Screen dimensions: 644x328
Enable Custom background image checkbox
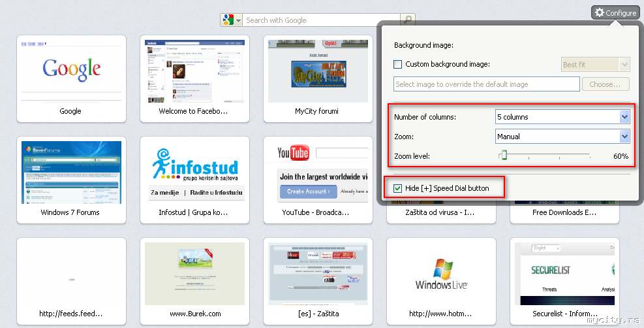coord(397,64)
